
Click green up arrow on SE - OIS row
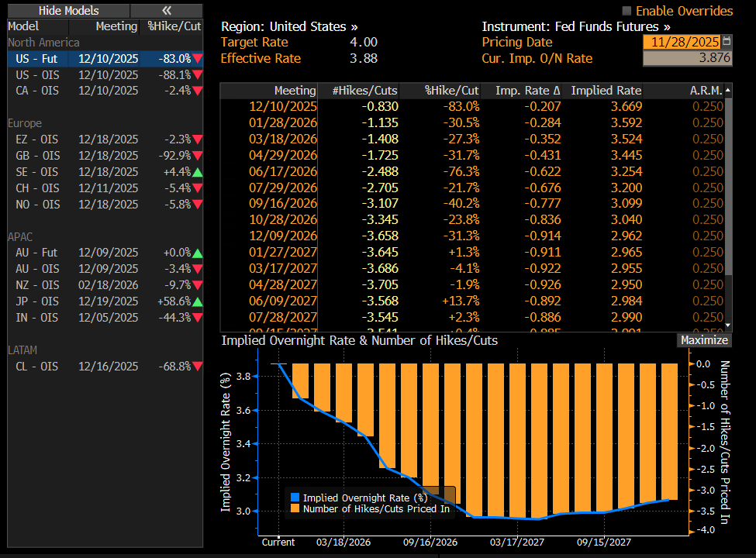tap(198, 172)
